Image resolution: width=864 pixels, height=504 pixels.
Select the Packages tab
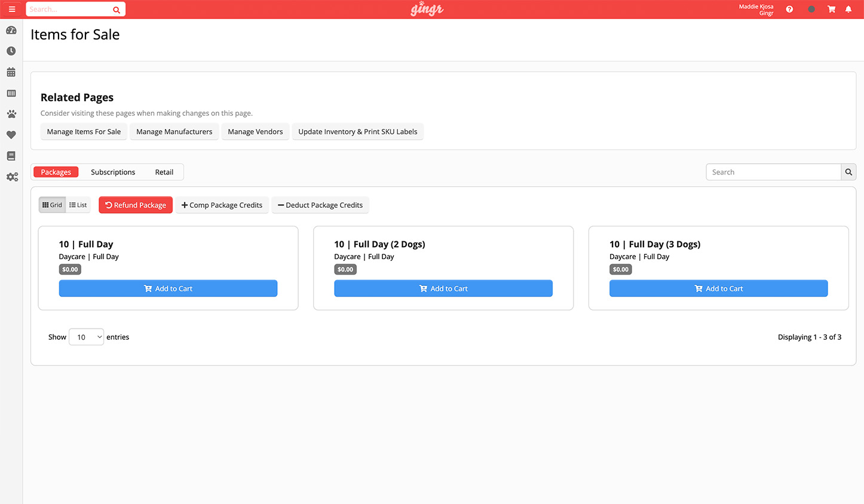pyautogui.click(x=56, y=172)
